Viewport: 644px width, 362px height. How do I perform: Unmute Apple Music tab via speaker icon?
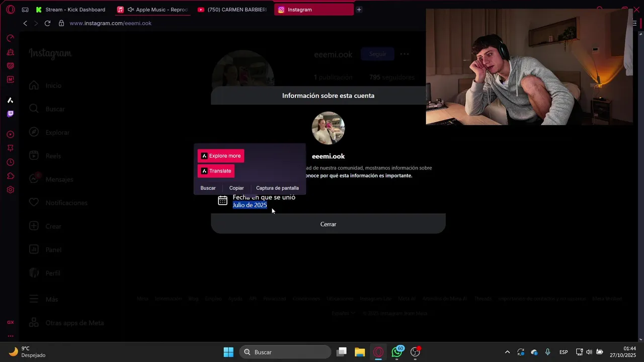pyautogui.click(x=131, y=10)
